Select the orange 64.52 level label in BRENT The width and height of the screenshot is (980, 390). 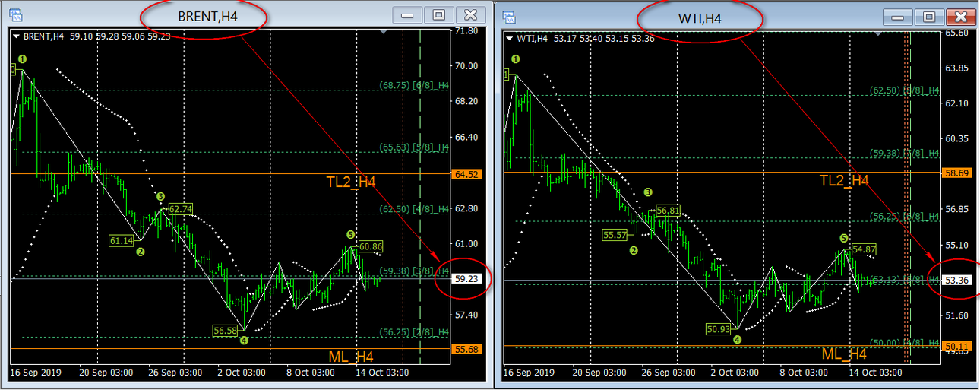point(466,174)
